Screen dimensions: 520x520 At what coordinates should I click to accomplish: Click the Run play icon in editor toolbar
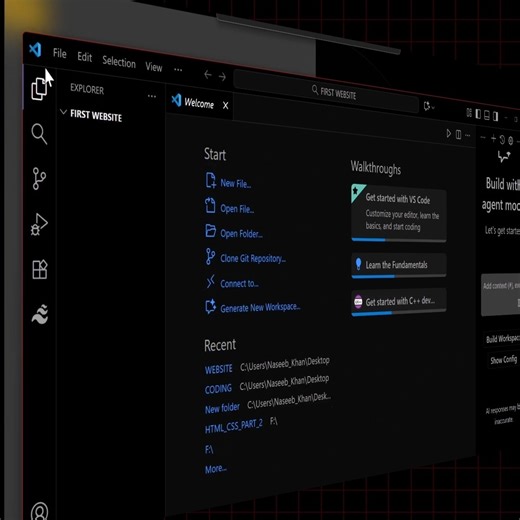449,134
